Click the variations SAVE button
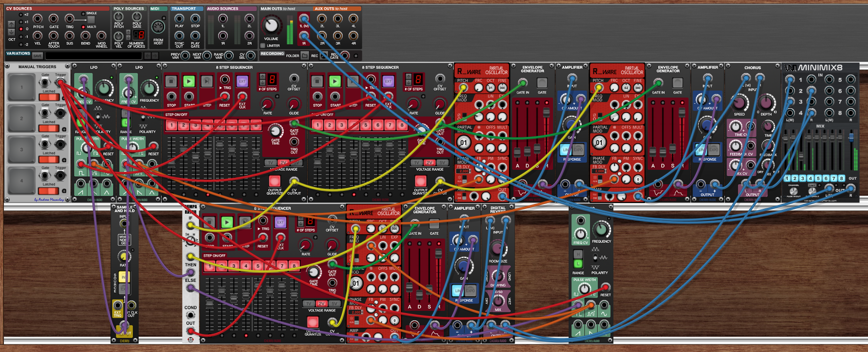The width and height of the screenshot is (868, 352). (37, 56)
